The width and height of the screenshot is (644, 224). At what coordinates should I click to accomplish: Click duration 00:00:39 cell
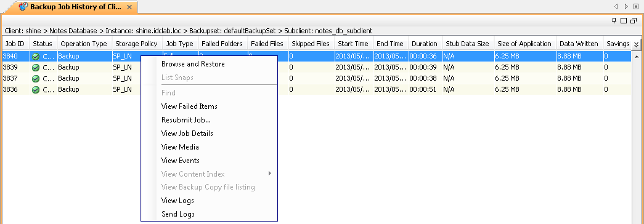coord(425,67)
